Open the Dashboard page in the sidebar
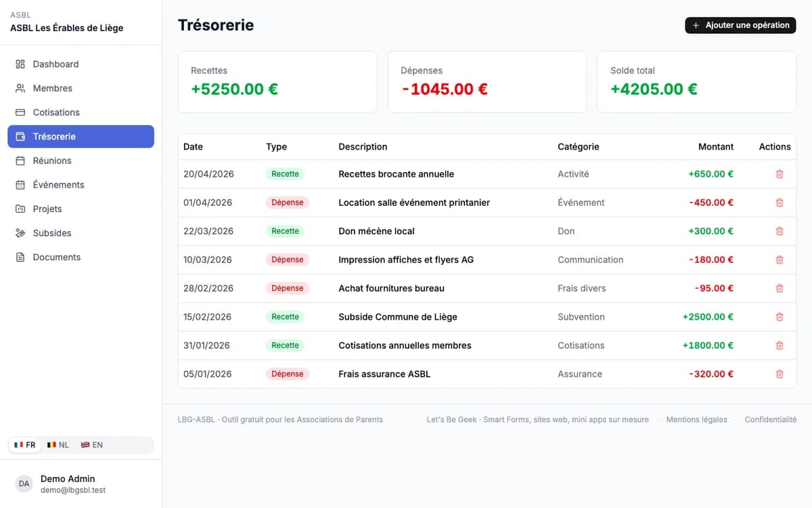 point(81,64)
